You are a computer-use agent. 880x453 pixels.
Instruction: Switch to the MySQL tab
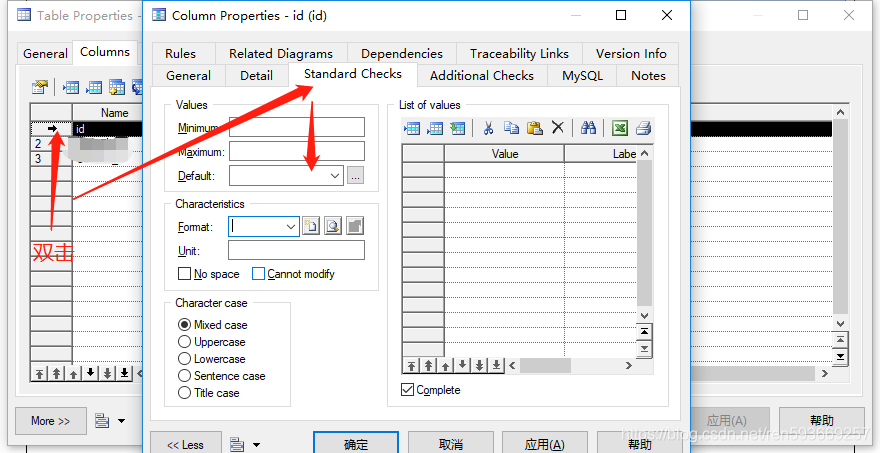582,76
